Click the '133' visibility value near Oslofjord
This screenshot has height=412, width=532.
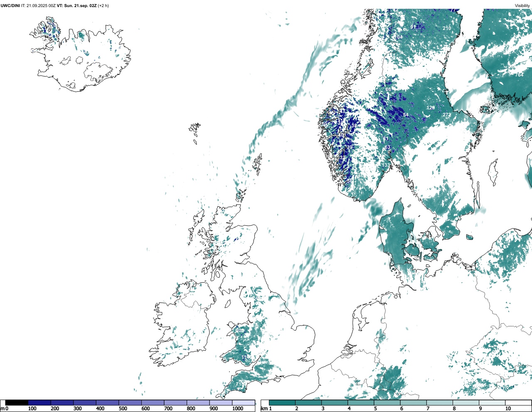pos(386,165)
